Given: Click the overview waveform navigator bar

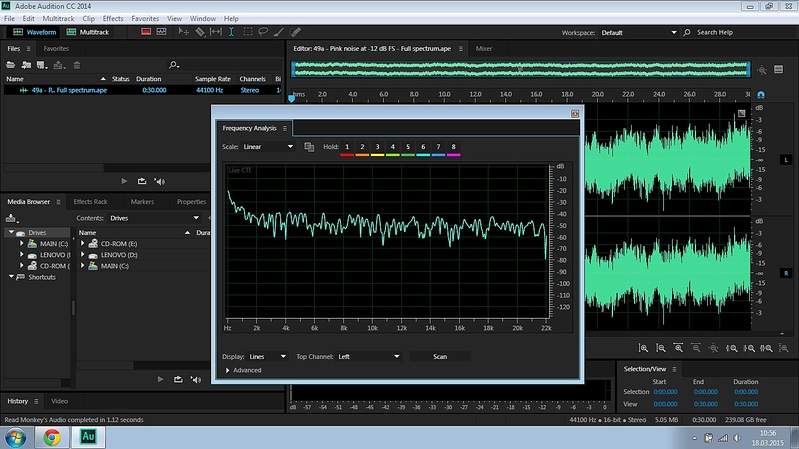Looking at the screenshot, I should 520,69.
